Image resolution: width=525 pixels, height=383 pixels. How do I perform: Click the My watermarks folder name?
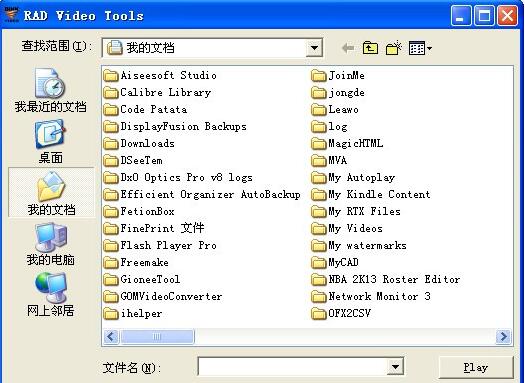coord(367,246)
